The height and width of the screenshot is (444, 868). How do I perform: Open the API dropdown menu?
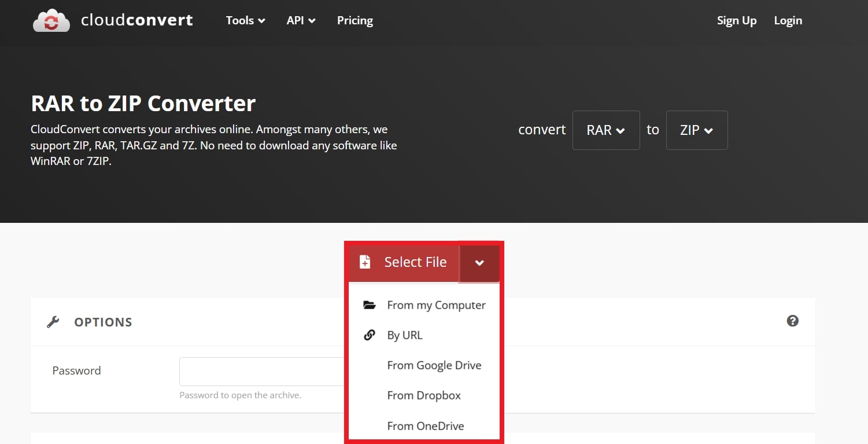tap(301, 20)
